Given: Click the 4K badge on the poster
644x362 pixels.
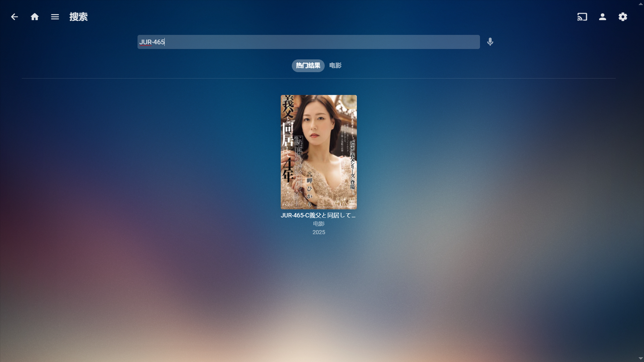Looking at the screenshot, I should click(341, 202).
